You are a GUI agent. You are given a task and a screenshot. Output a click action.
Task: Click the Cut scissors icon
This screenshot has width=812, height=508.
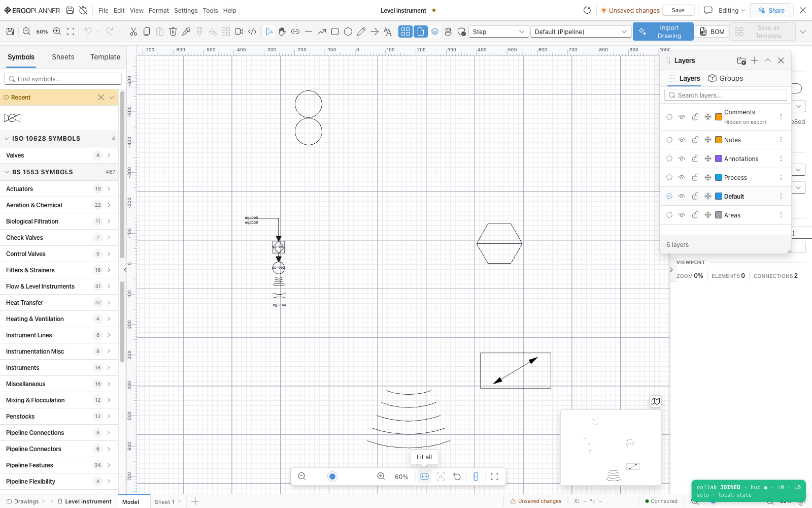click(x=133, y=31)
